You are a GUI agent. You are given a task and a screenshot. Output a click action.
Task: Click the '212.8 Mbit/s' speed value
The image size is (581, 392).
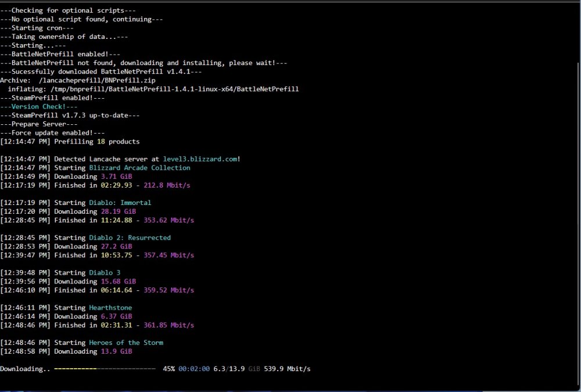167,185
